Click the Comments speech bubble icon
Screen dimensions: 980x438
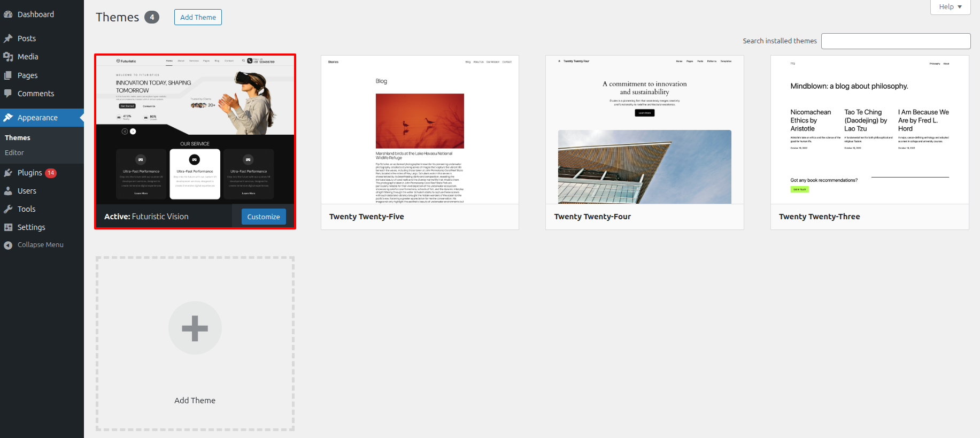coord(8,94)
